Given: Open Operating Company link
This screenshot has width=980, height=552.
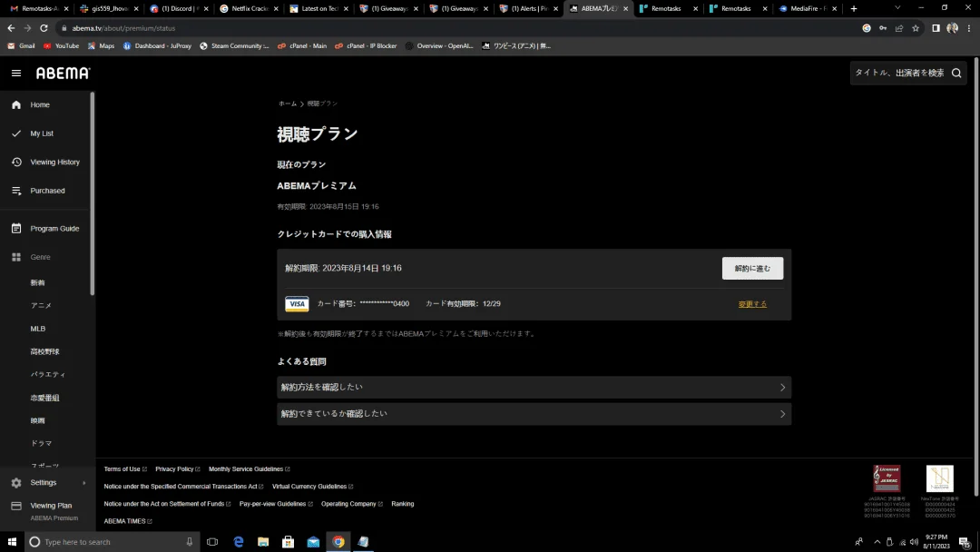Looking at the screenshot, I should tap(352, 504).
